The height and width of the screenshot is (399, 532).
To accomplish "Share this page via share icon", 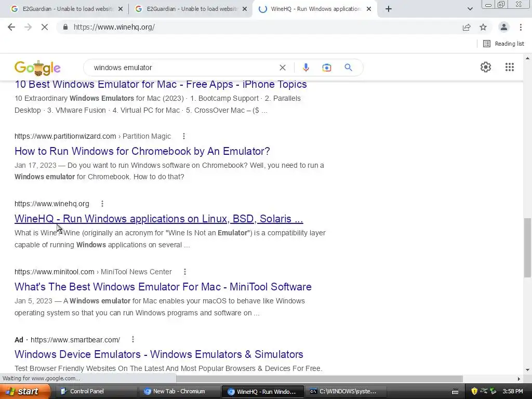I will 467,27.
